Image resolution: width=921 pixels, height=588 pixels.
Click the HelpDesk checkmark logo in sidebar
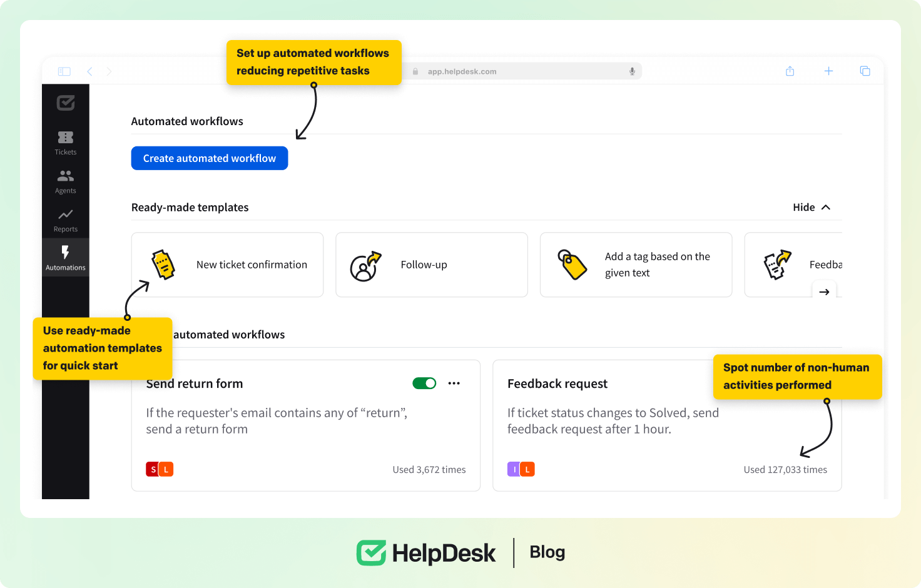pyautogui.click(x=66, y=103)
